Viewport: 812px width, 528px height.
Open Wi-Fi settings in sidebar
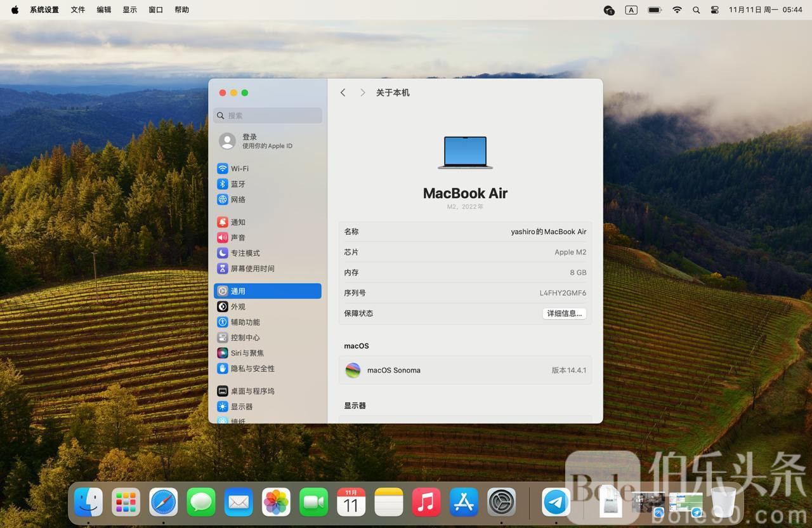(x=239, y=169)
